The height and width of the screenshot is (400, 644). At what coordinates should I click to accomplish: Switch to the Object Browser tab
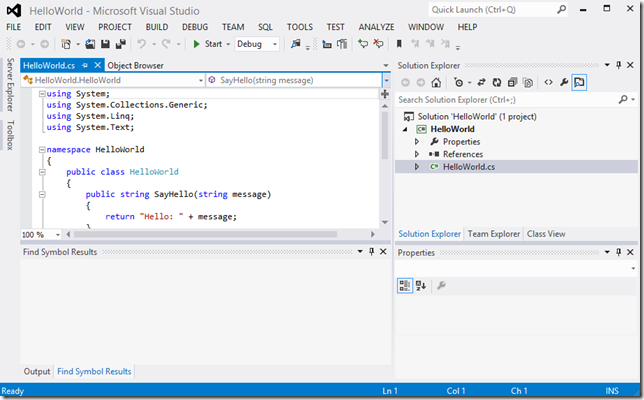[135, 65]
